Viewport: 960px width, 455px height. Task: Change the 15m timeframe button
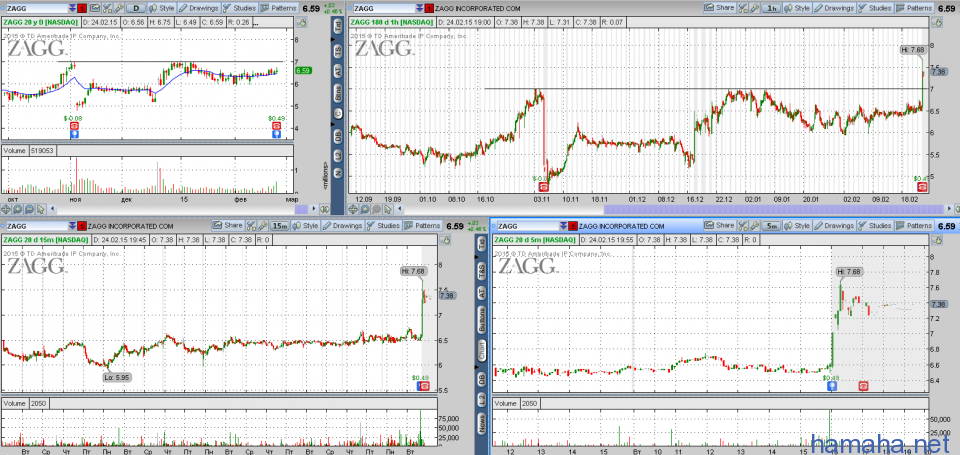pyautogui.click(x=280, y=226)
